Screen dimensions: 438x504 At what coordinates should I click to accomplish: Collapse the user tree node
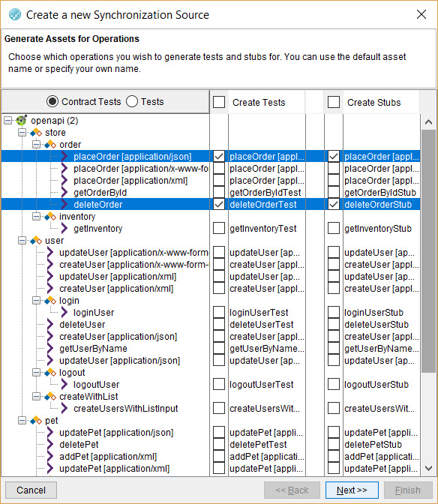pyautogui.click(x=22, y=241)
